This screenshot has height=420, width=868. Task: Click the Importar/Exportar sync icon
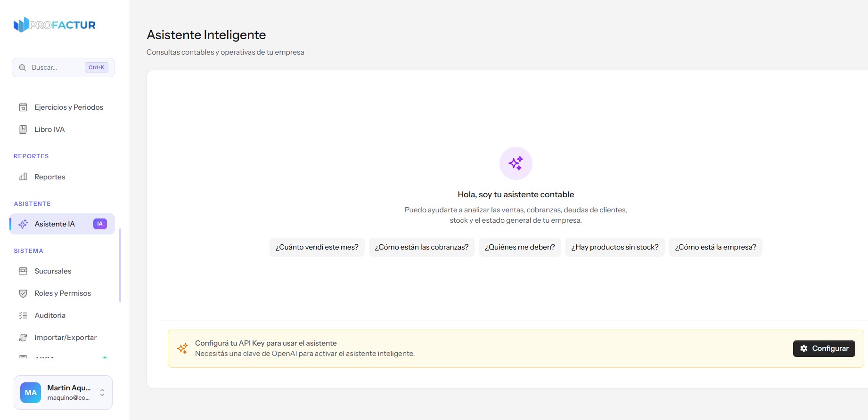[23, 338]
